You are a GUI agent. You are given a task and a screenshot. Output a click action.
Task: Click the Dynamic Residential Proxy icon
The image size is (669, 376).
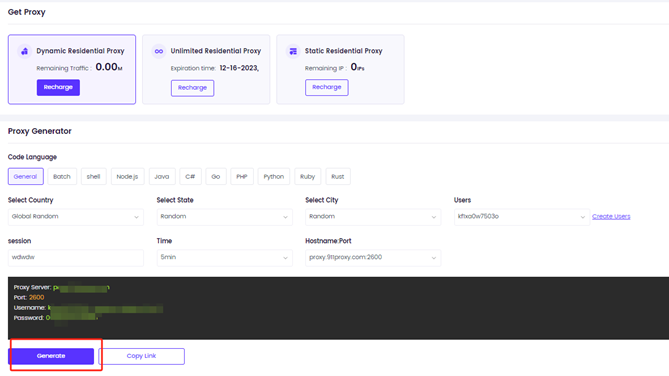point(24,51)
